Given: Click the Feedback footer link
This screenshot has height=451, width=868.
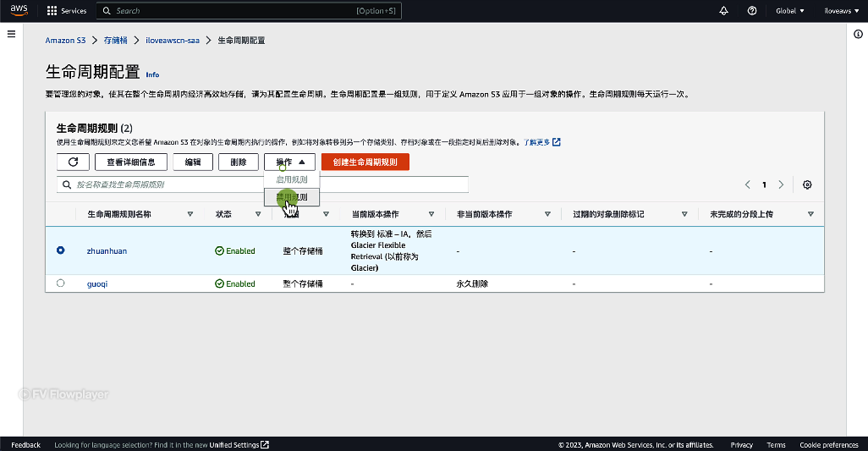Looking at the screenshot, I should (26, 445).
